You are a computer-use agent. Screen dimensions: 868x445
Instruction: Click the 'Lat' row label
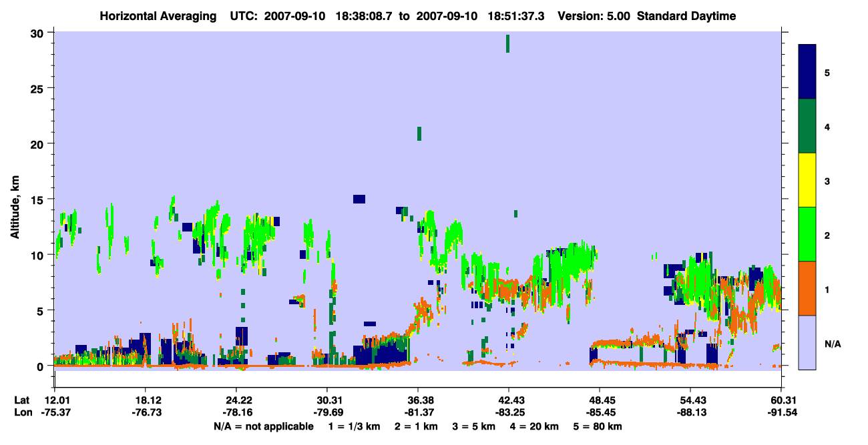pyautogui.click(x=22, y=400)
